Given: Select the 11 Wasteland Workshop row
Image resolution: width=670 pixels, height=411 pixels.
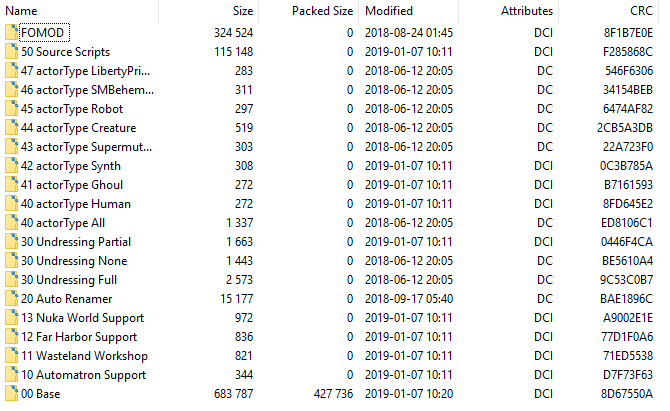Looking at the screenshot, I should pos(329,356).
